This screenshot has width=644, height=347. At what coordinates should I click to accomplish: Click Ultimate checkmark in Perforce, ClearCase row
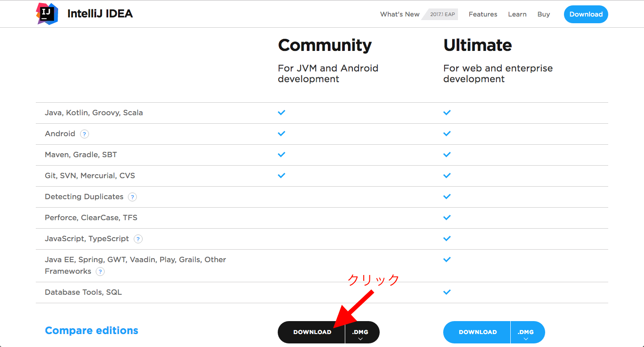pyautogui.click(x=447, y=217)
